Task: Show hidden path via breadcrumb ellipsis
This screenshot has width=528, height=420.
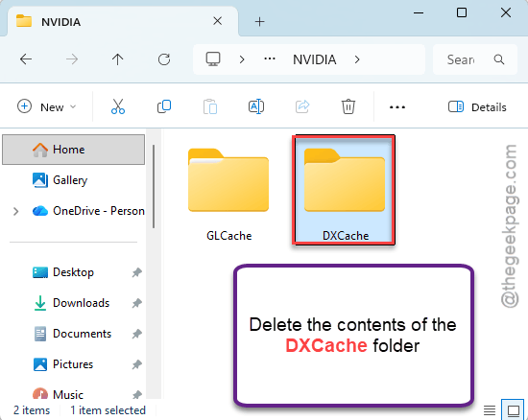Action: click(270, 59)
